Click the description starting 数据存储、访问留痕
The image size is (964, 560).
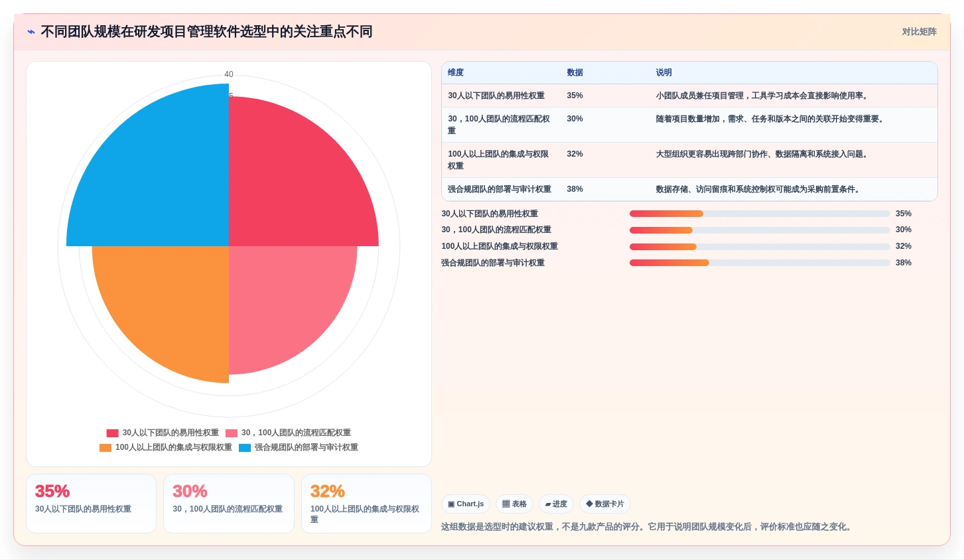tap(759, 190)
